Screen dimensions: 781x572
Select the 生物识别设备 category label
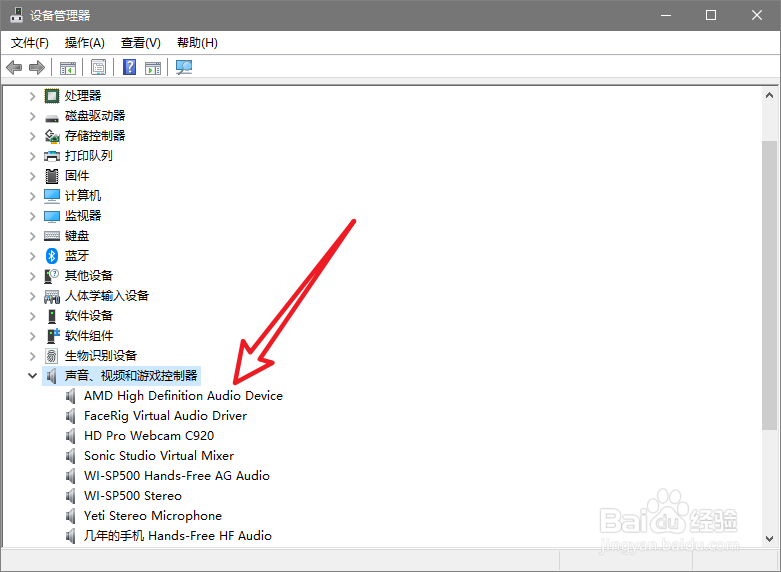coord(101,356)
